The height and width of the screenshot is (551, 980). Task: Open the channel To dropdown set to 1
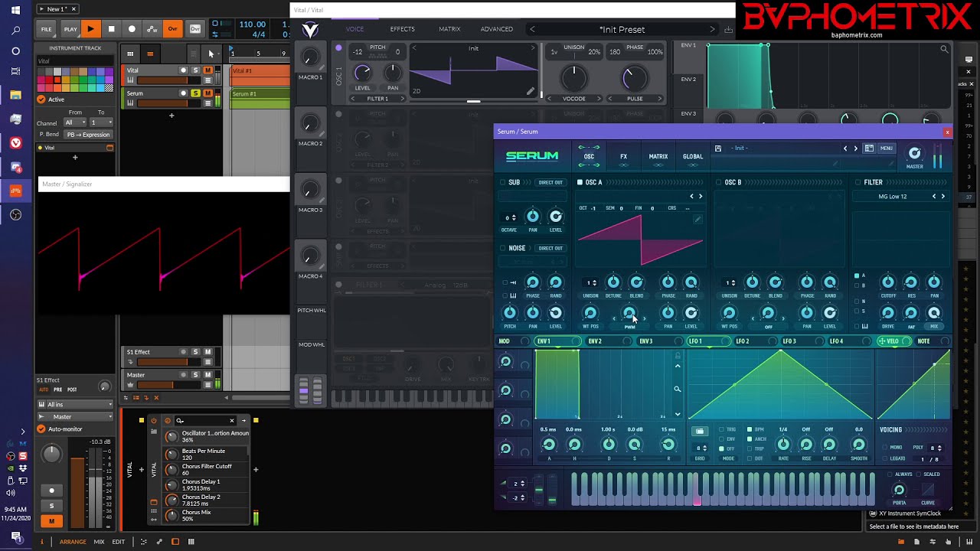pyautogui.click(x=100, y=122)
